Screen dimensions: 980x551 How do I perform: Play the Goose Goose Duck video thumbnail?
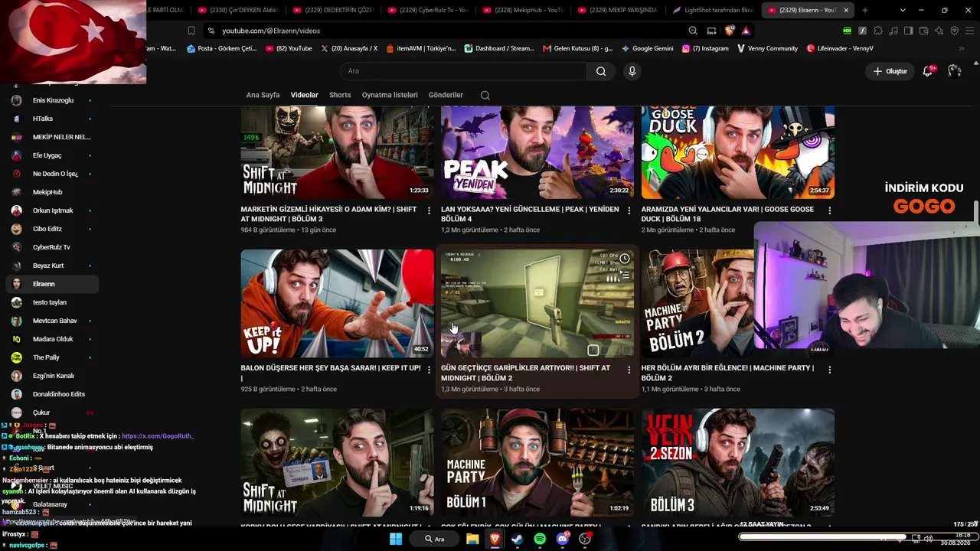pos(738,152)
